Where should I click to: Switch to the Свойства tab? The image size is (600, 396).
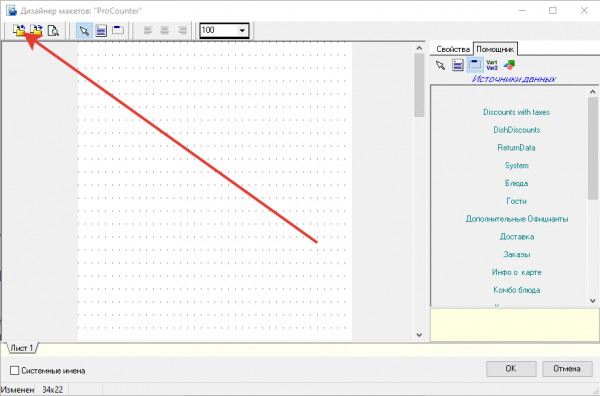tap(453, 49)
